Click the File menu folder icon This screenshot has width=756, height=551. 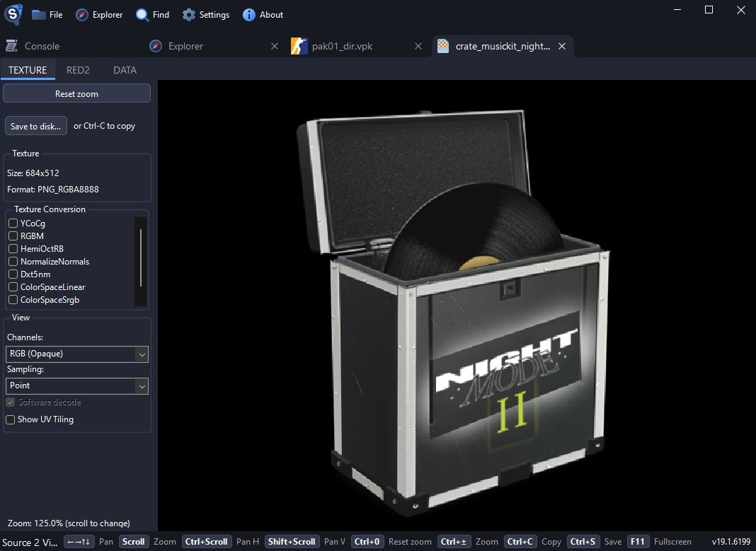coord(38,15)
